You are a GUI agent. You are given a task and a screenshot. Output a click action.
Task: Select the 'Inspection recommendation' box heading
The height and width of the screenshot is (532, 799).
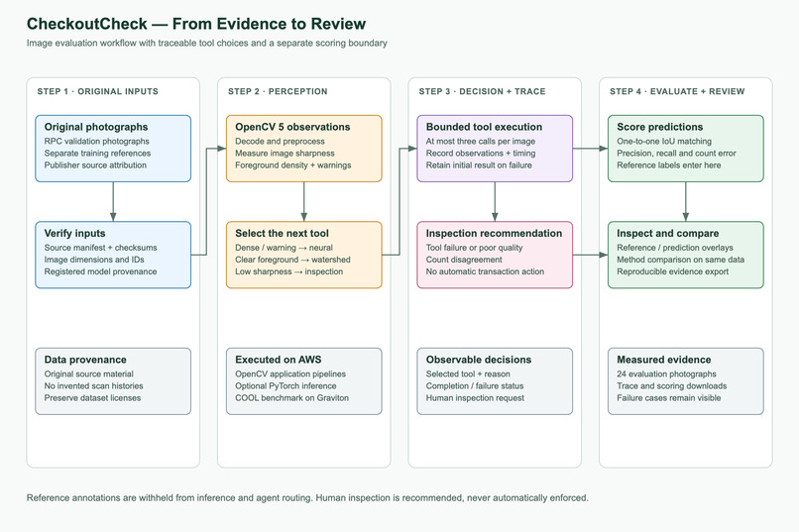494,233
